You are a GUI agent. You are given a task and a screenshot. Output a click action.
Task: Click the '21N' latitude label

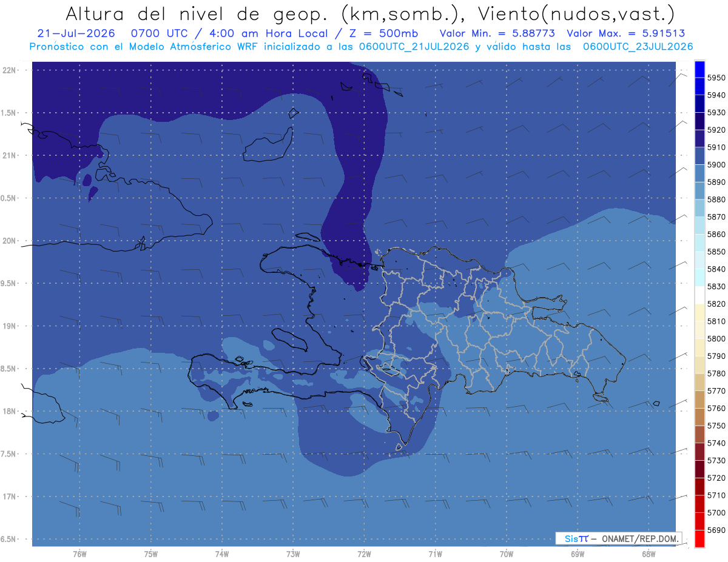(10, 156)
